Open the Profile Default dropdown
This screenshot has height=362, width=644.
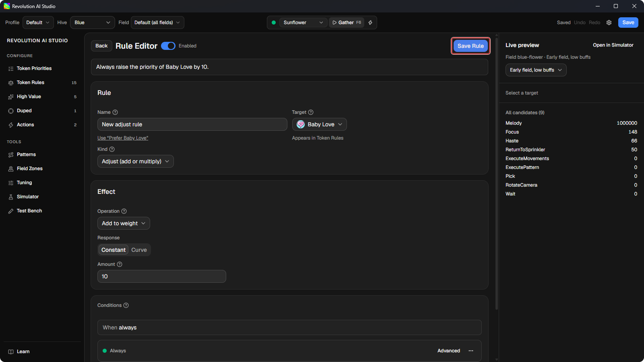click(x=38, y=23)
